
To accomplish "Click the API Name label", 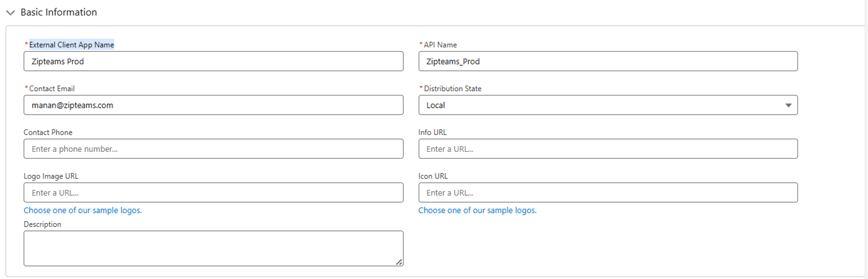I will (x=440, y=45).
